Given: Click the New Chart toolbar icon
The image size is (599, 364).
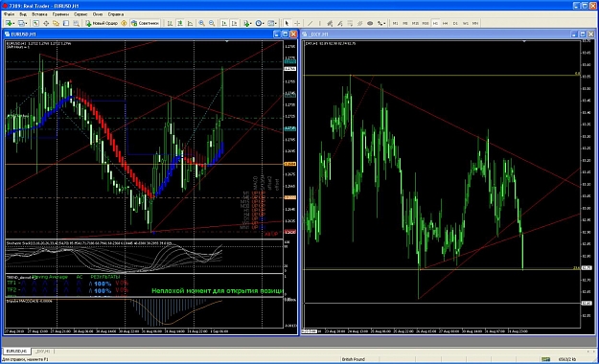Looking at the screenshot, I should tap(8, 23).
